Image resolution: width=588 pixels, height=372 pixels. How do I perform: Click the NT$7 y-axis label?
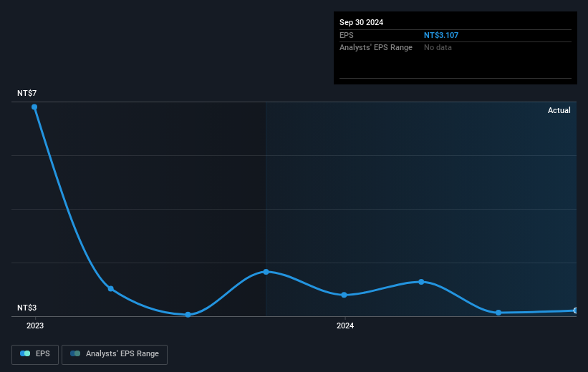(27, 93)
